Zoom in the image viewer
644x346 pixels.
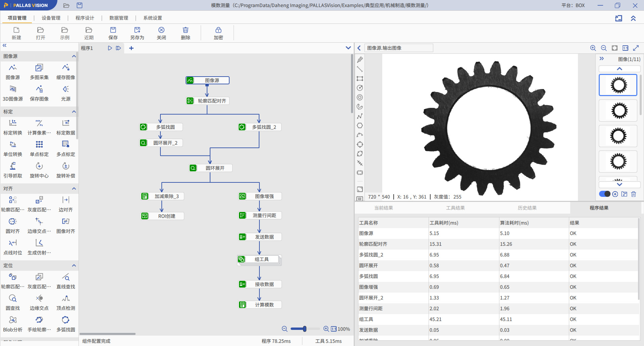[593, 48]
